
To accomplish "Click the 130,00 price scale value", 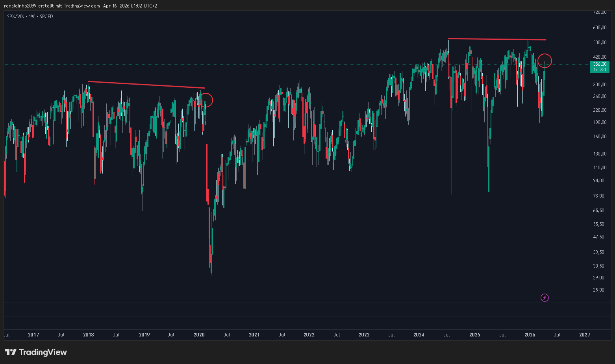I will pos(600,154).
